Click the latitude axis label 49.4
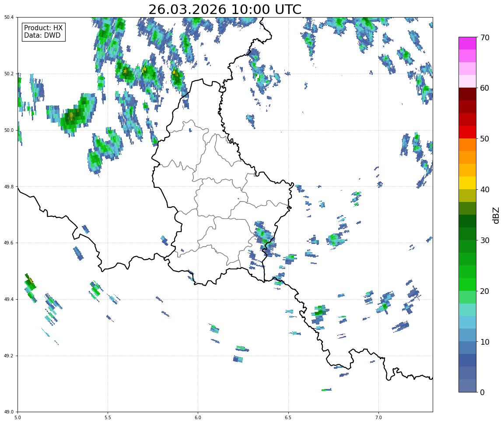This screenshot has height=424, width=504. (x=9, y=299)
